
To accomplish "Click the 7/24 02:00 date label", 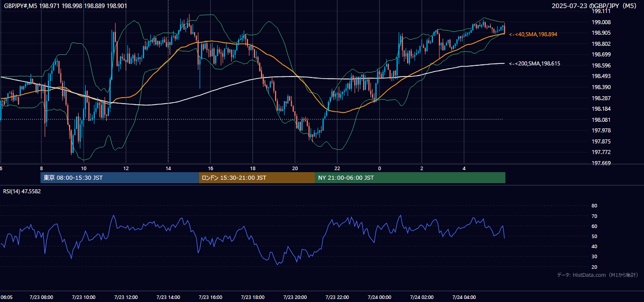I will tap(422, 297).
